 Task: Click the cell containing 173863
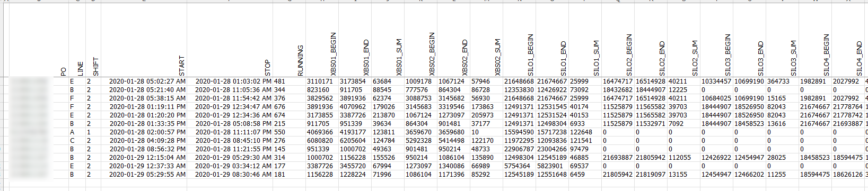[x=487, y=107]
